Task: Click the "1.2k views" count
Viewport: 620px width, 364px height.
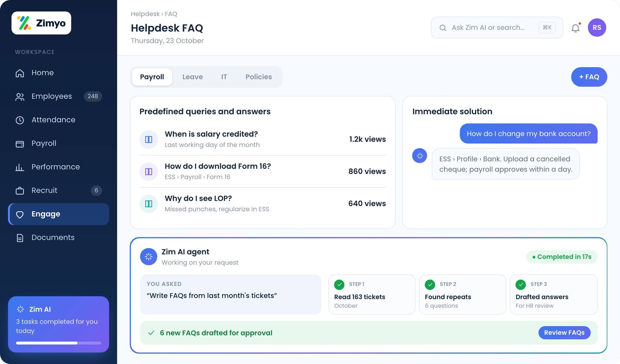Action: coord(367,140)
